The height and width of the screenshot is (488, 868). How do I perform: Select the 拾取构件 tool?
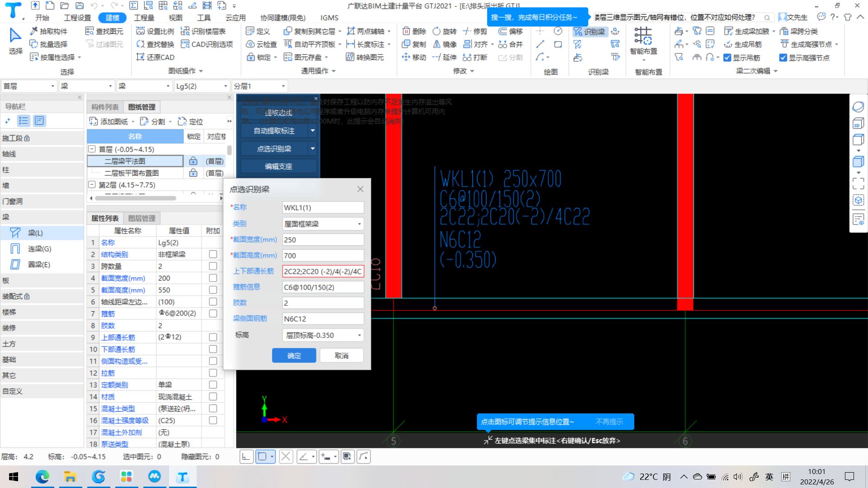point(48,31)
